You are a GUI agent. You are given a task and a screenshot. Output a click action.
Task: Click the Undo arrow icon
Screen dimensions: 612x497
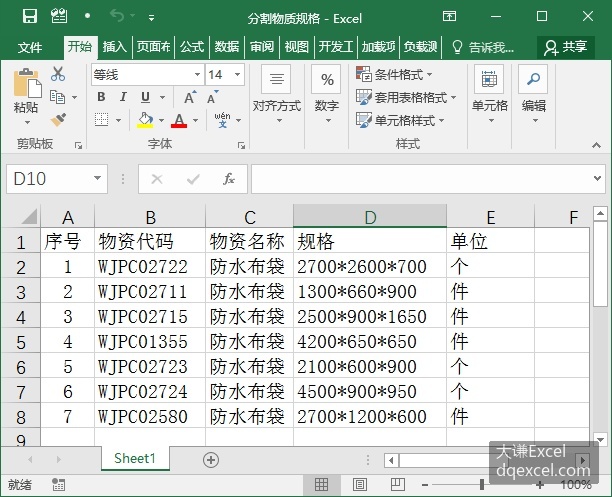tap(117, 16)
